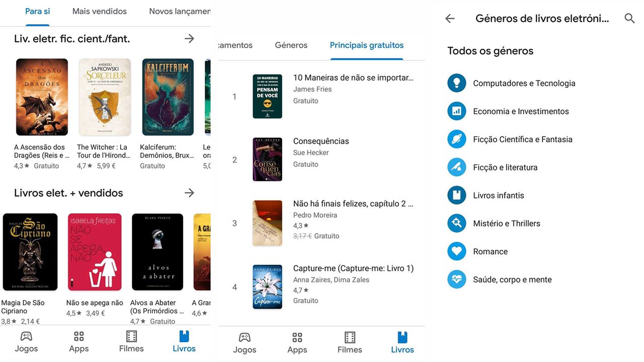Switch to the Para si tab
644x362 pixels.
click(38, 11)
